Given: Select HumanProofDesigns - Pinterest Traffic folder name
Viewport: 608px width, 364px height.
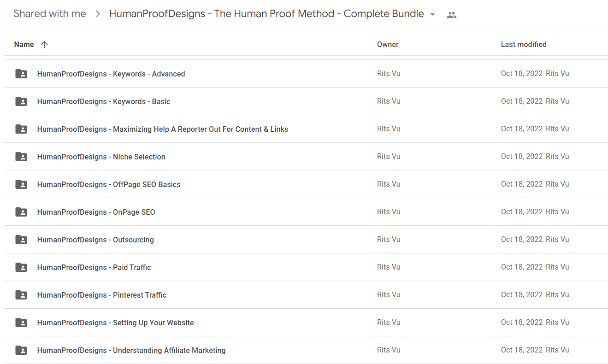Looking at the screenshot, I should pyautogui.click(x=102, y=295).
